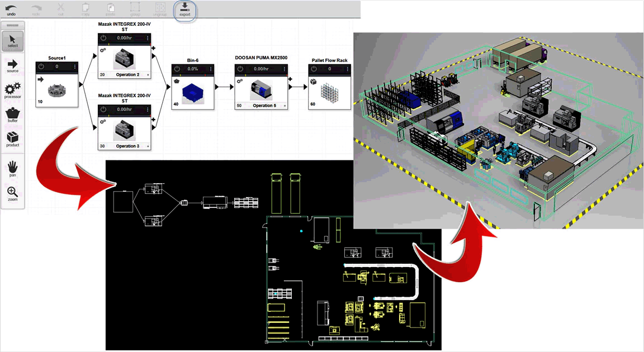Click the ungroup toolbar icon
The width and height of the screenshot is (644, 352).
coord(160,10)
